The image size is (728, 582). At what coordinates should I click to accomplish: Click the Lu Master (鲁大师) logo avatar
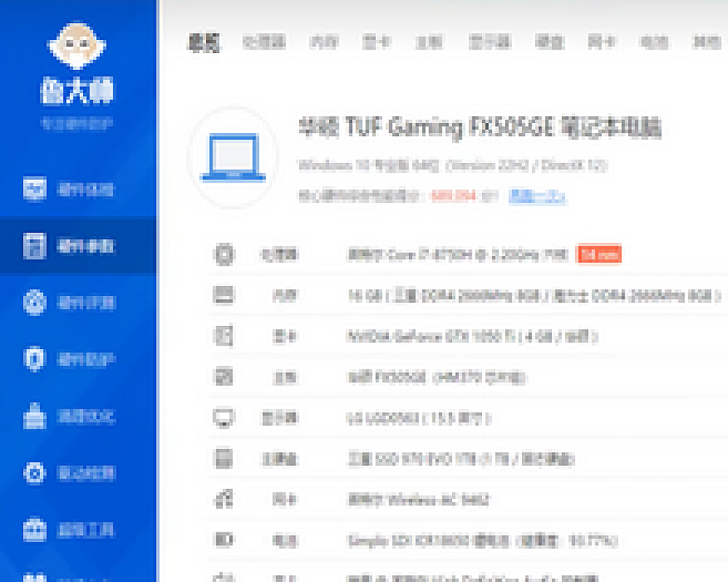tap(76, 45)
